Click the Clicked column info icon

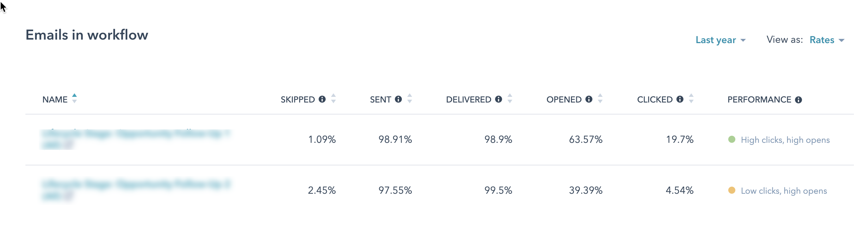[680, 99]
